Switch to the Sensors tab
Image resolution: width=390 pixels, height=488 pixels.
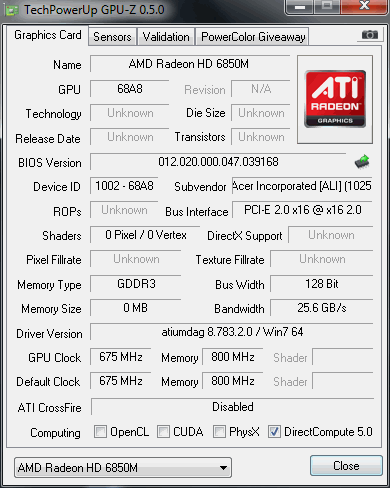click(112, 37)
